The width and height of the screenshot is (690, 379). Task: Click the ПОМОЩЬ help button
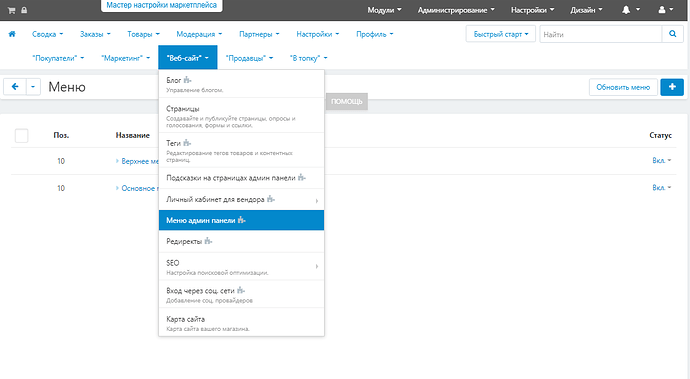point(347,101)
